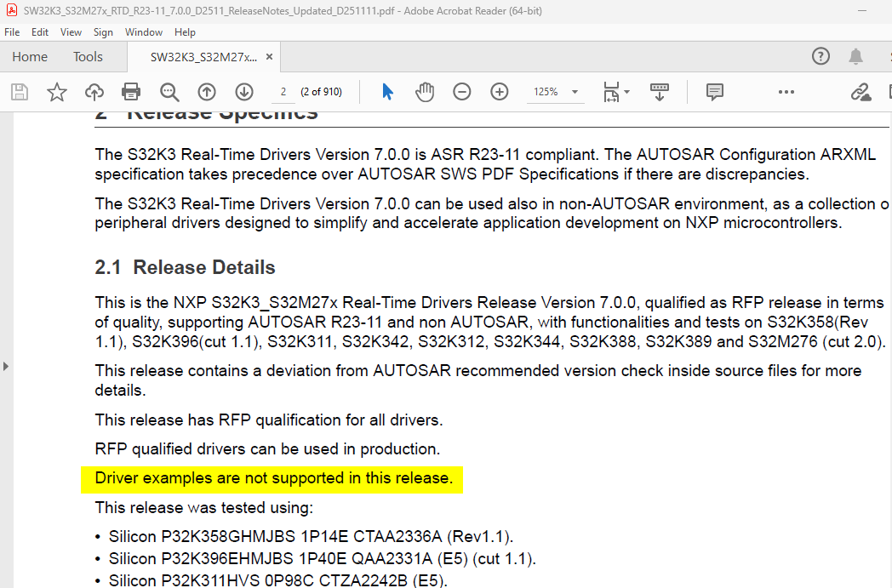892x588 pixels.
Task: Switch to the Tools tab
Action: click(88, 56)
